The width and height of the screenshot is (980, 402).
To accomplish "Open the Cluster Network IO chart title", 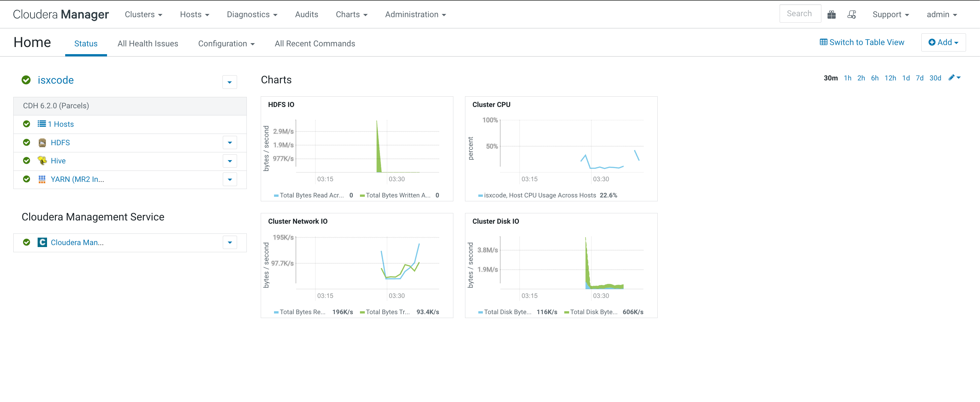I will click(297, 221).
